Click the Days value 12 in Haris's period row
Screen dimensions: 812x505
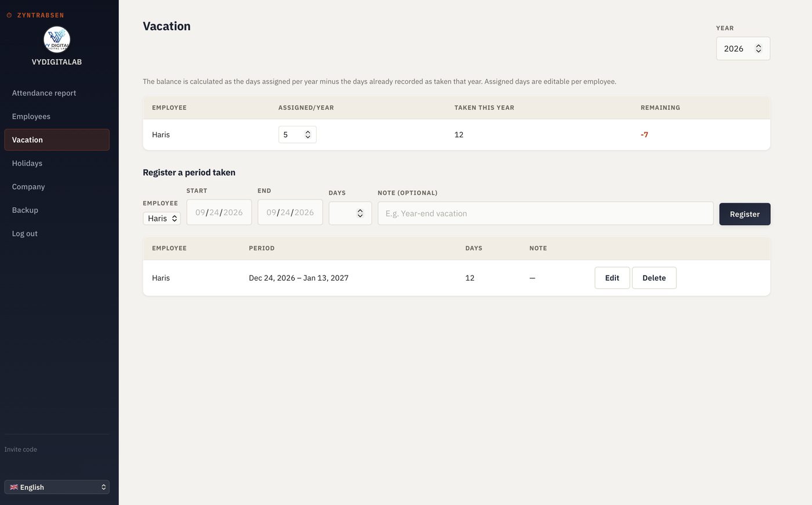tap(470, 278)
